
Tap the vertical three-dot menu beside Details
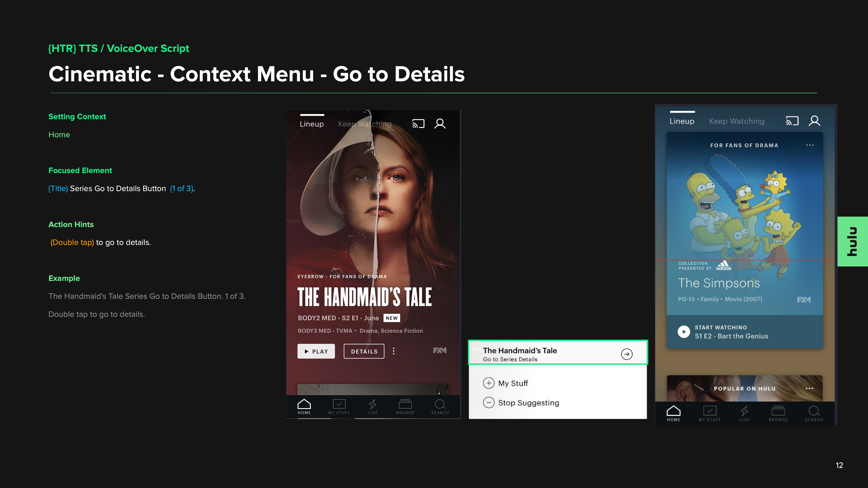(x=394, y=351)
